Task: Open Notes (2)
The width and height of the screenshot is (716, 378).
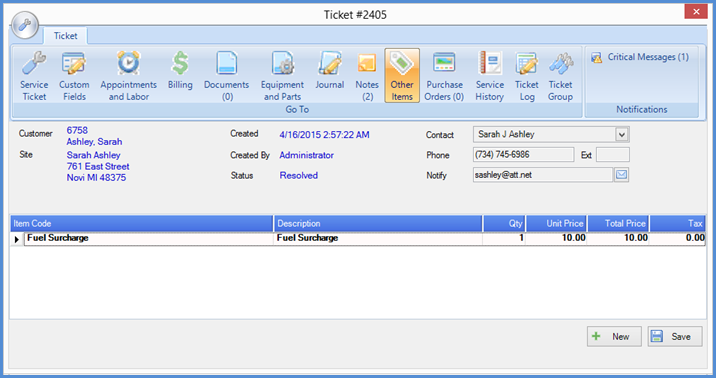Action: point(367,76)
